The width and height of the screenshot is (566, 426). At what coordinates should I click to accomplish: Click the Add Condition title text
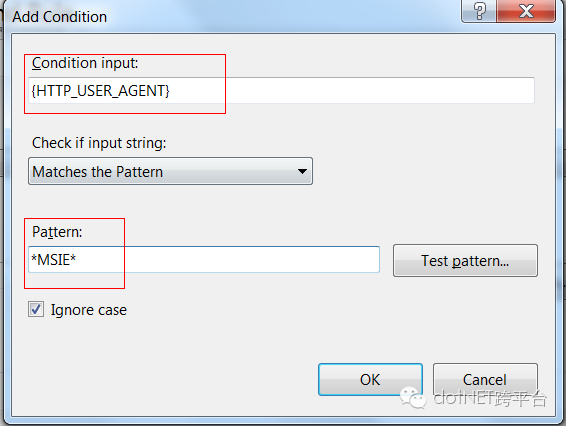[60, 17]
